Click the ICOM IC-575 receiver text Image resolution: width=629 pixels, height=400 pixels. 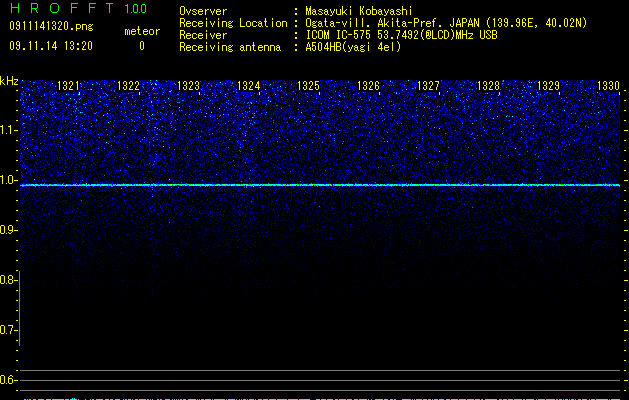point(401,35)
